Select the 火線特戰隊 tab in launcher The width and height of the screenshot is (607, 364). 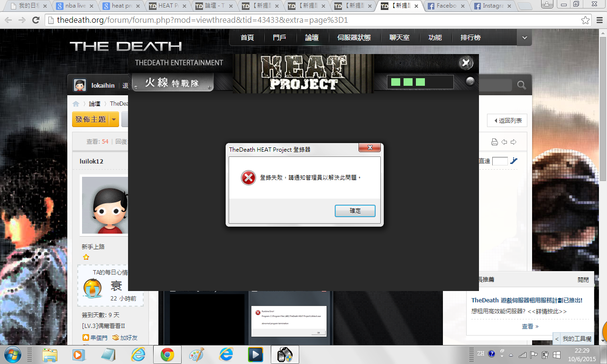pos(173,83)
